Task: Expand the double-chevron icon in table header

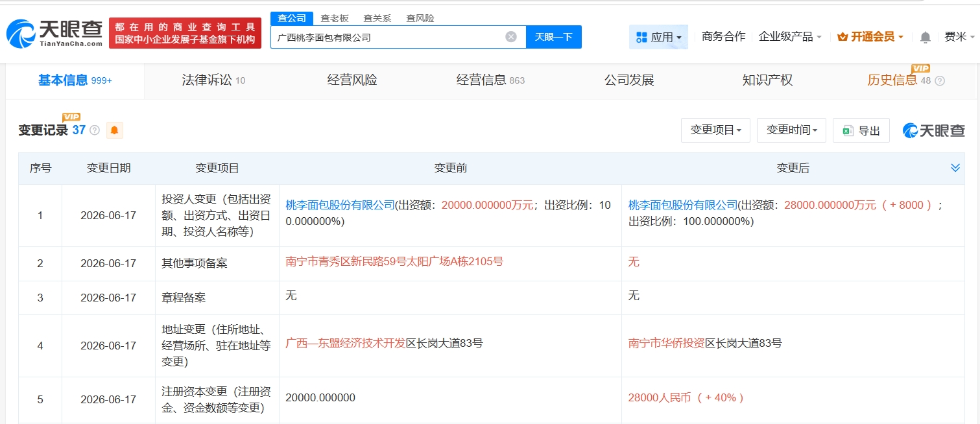Action: (x=955, y=168)
